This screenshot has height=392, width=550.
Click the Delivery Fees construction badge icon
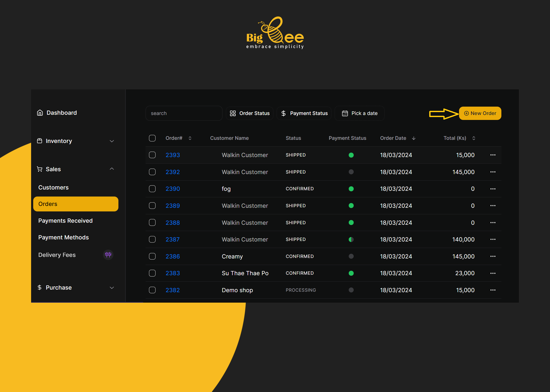click(108, 255)
